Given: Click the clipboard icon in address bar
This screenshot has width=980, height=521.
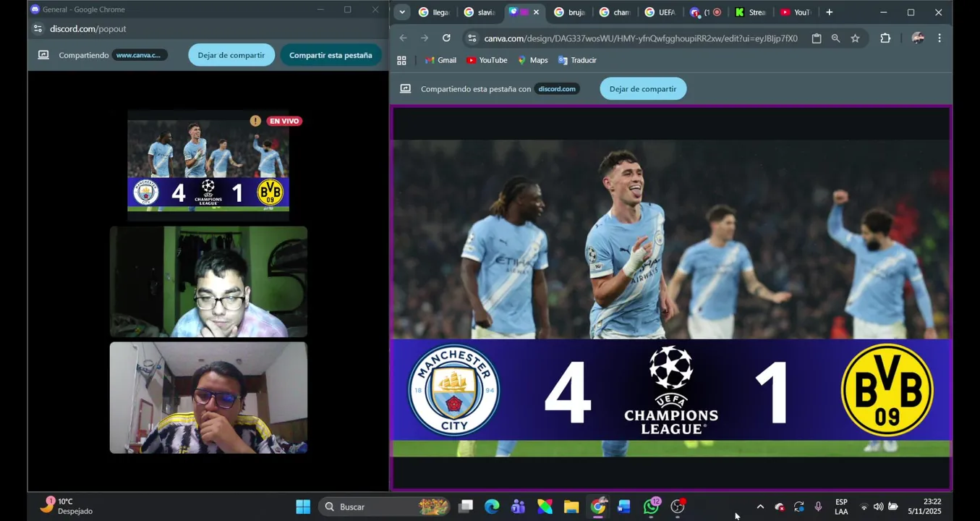Looking at the screenshot, I should click(817, 38).
